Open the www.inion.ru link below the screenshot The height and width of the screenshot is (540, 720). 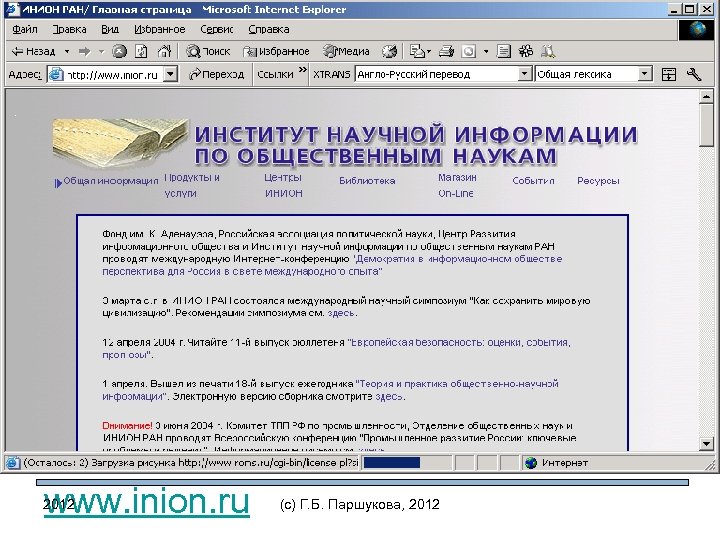coord(146,502)
